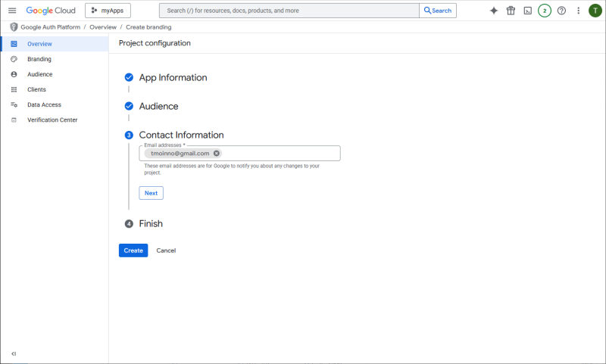Open notifications badge showing 2
Screen dimensions: 606x364
tap(545, 11)
